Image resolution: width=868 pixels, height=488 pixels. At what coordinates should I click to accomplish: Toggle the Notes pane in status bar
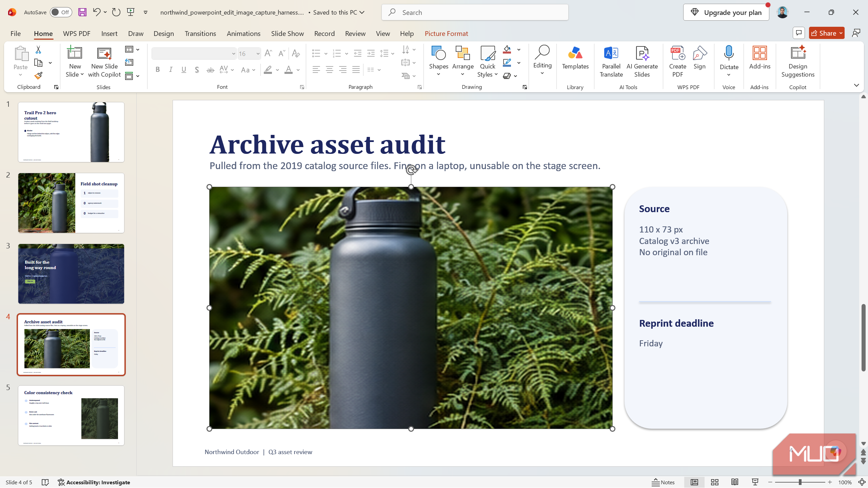tap(663, 482)
